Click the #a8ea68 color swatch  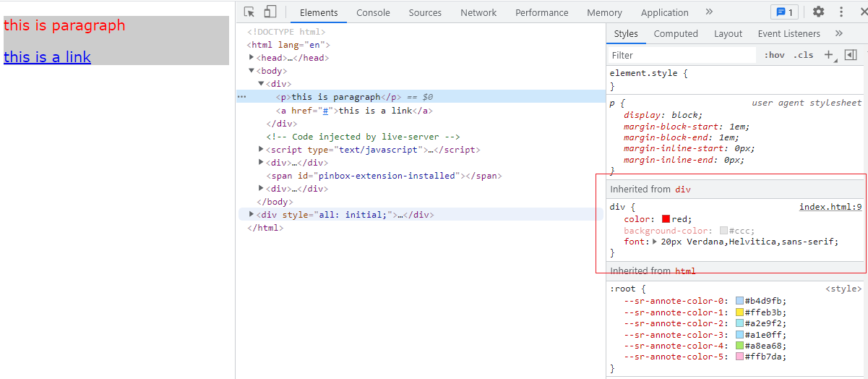(x=740, y=346)
